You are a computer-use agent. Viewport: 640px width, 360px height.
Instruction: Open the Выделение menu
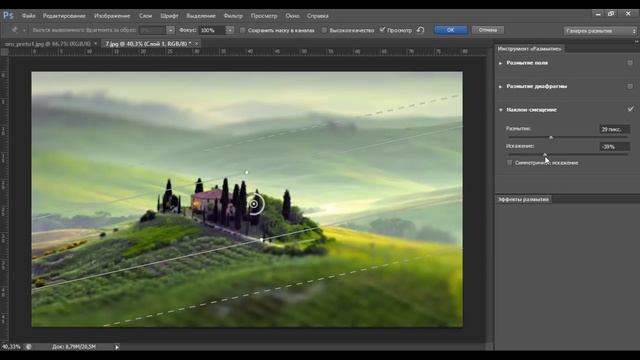coord(201,16)
